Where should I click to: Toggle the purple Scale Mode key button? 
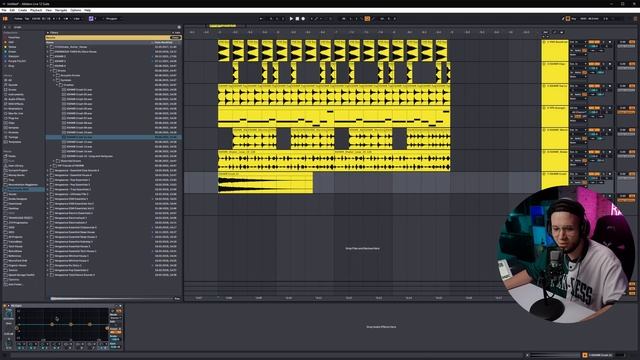click(91, 18)
